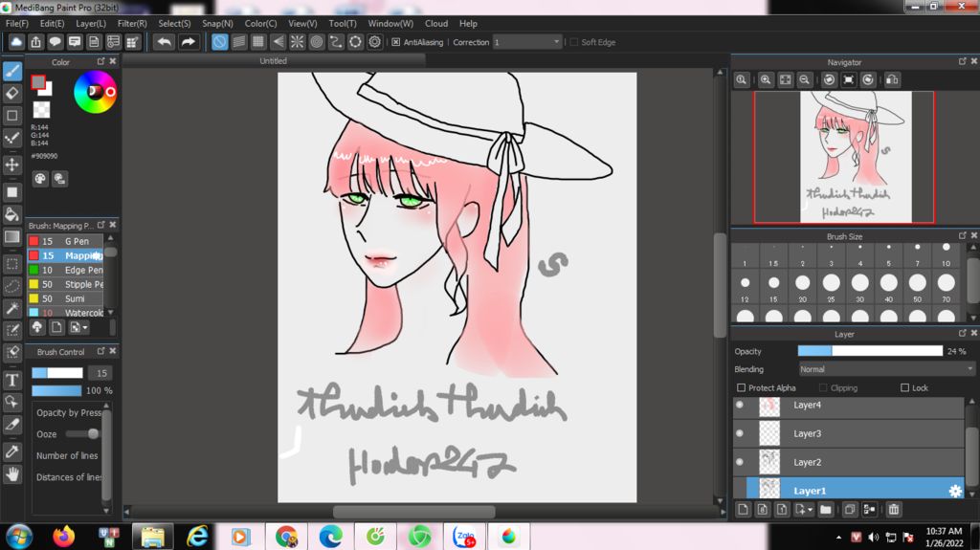This screenshot has width=980, height=550.
Task: Select the Eraser tool
Action: coord(12,93)
